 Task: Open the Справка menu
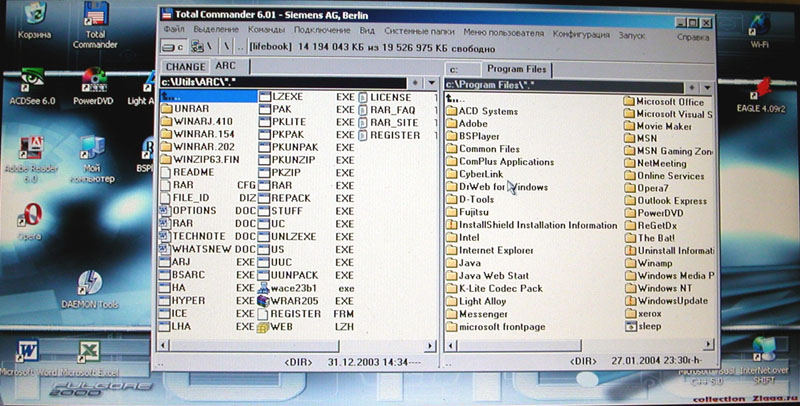coord(693,37)
